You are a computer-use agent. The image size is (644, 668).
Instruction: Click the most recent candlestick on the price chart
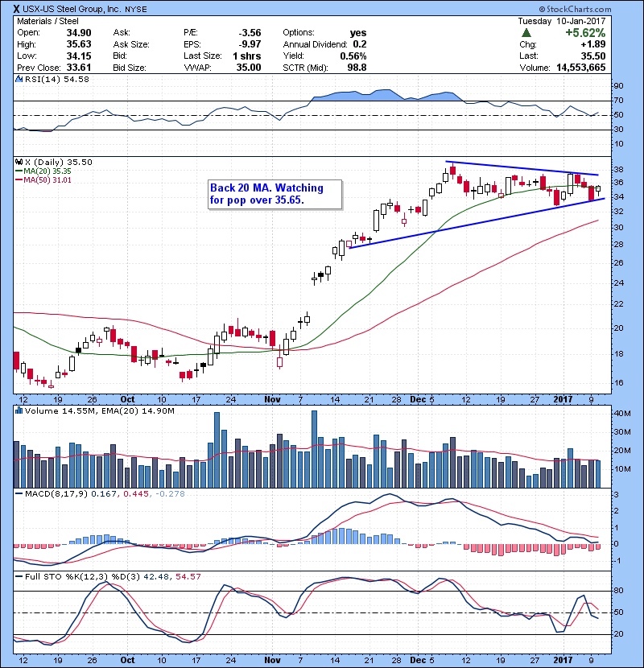pos(598,190)
